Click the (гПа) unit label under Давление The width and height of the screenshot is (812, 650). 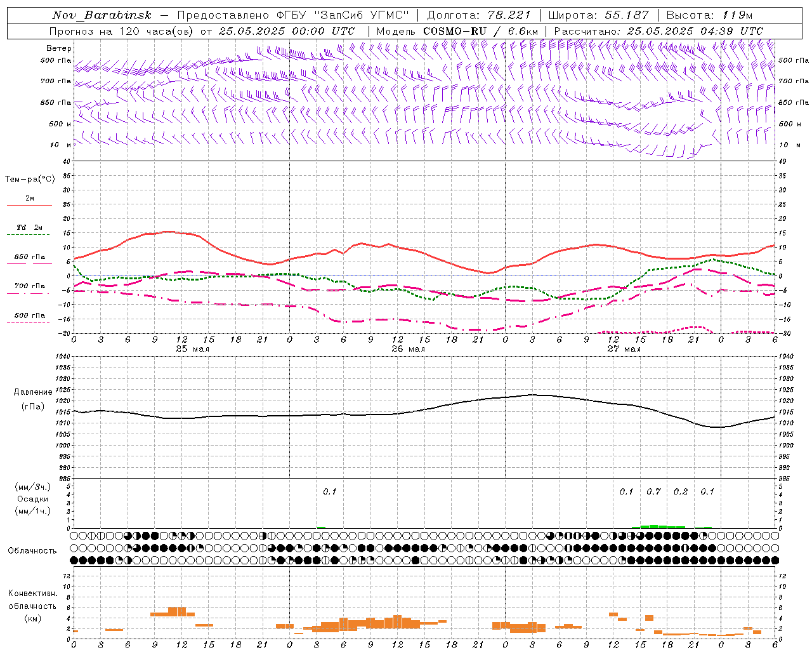[33, 407]
